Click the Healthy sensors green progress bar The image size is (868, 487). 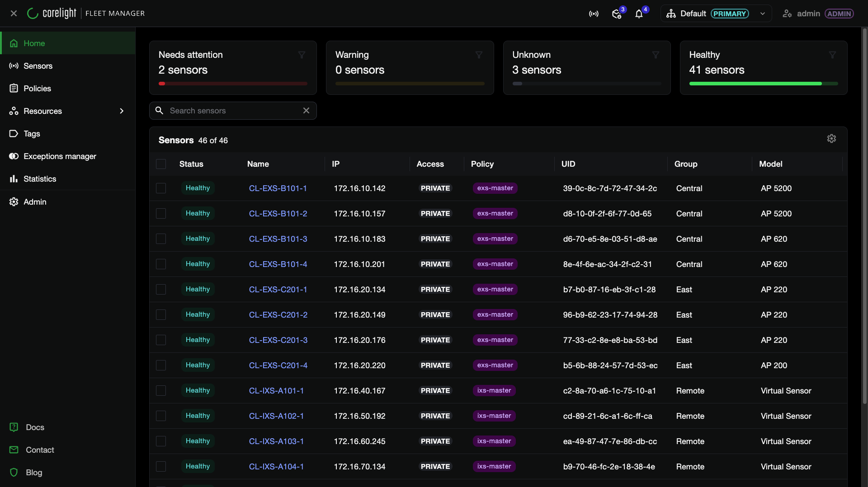(763, 84)
